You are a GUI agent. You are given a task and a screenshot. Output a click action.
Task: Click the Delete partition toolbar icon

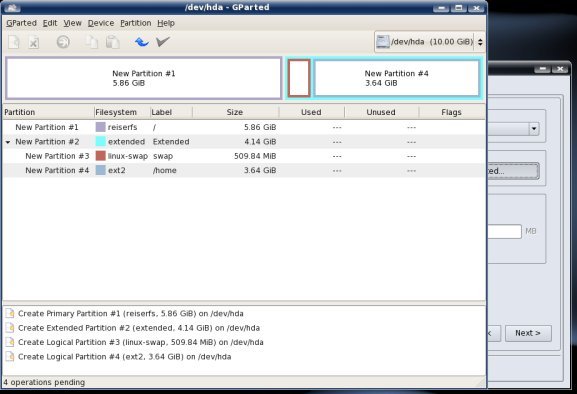click(33, 42)
